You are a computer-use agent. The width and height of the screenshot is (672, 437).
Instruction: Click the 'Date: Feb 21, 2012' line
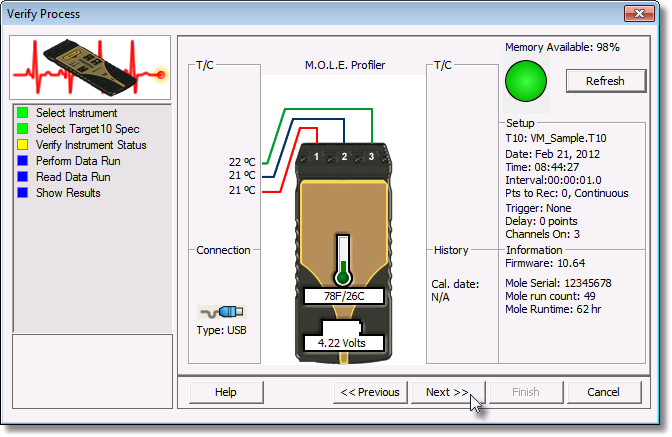coord(552,154)
